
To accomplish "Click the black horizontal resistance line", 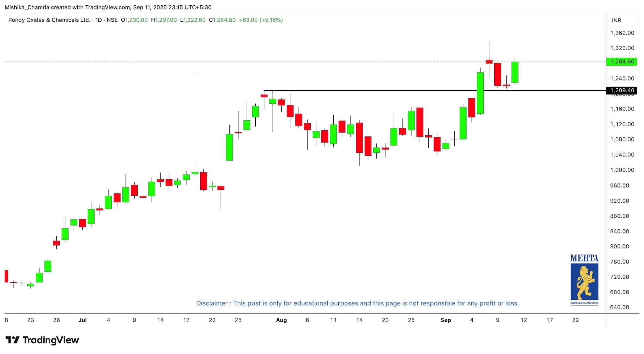I will [377, 90].
